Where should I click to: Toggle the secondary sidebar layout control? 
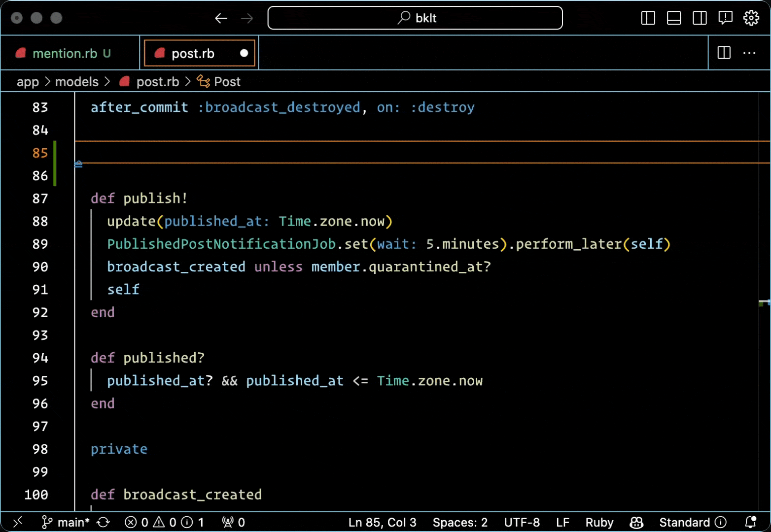coord(700,18)
